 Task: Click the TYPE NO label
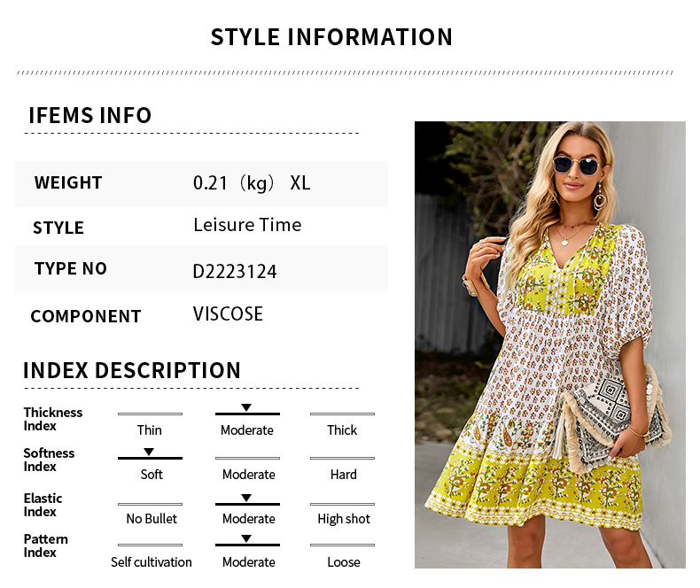[71, 268]
